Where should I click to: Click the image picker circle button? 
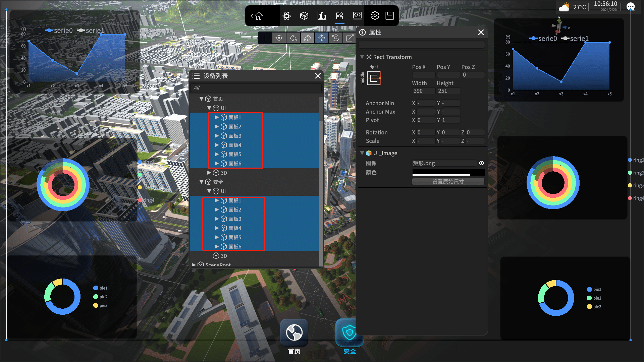tap(481, 163)
